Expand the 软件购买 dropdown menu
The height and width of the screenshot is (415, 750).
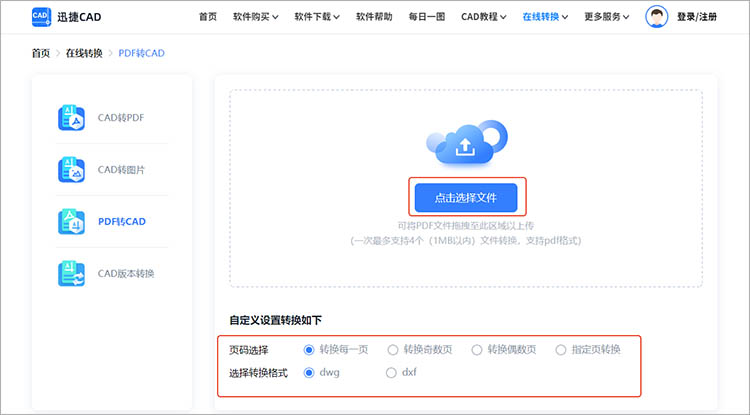pyautogui.click(x=256, y=17)
